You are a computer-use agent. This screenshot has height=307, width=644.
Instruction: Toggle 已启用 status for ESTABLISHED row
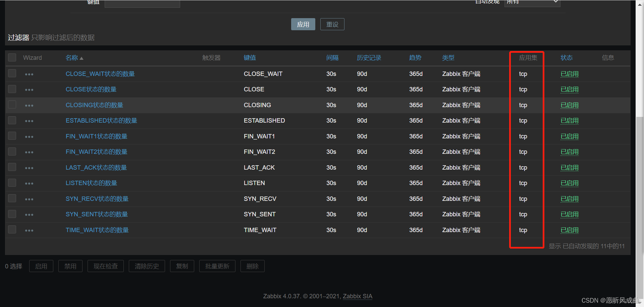pos(570,121)
